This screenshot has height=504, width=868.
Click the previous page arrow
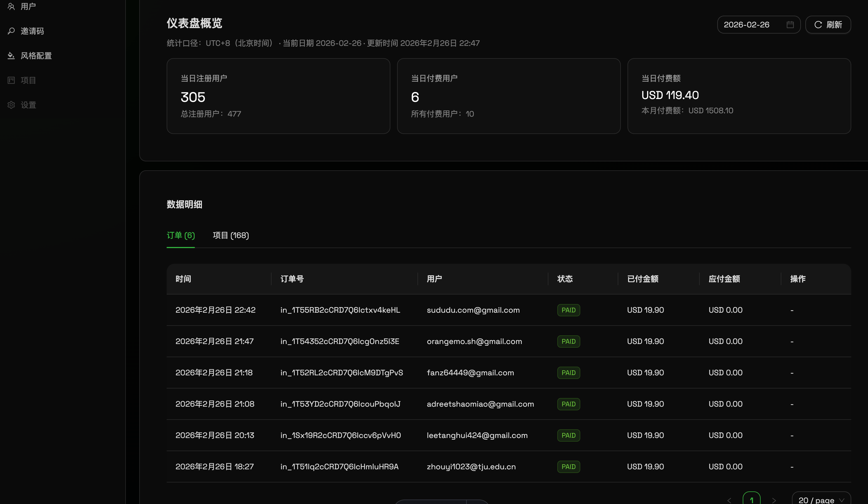[x=729, y=500]
